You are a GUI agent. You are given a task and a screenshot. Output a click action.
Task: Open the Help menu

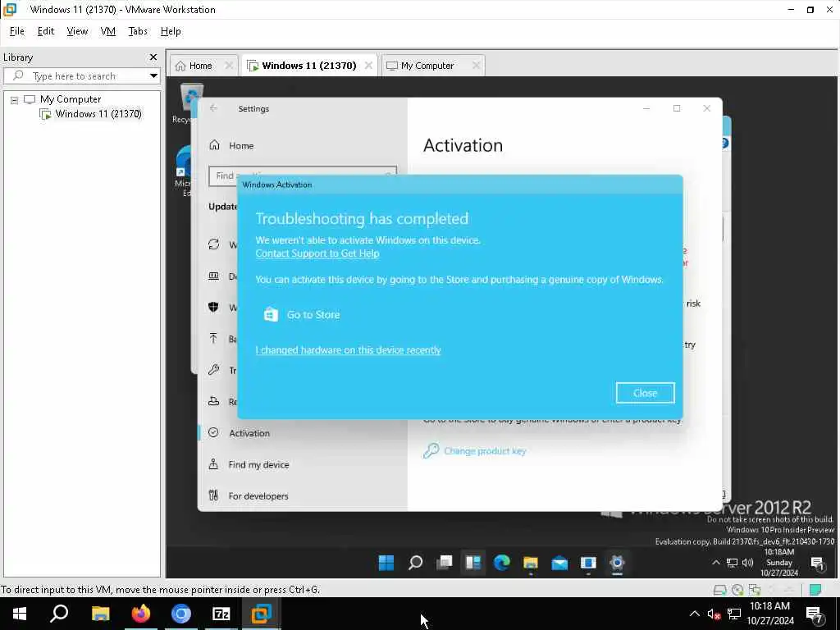(x=171, y=31)
